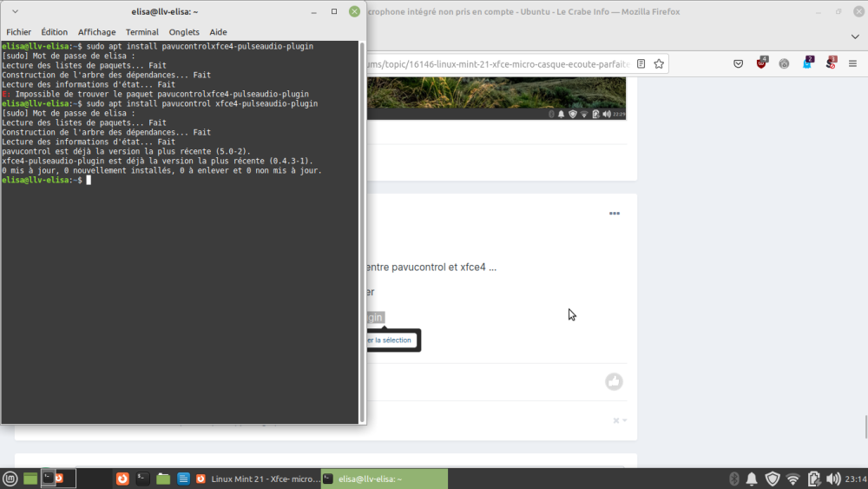Open the notifications bell tray icon
Viewport: 868px width, 489px height.
coord(752,479)
